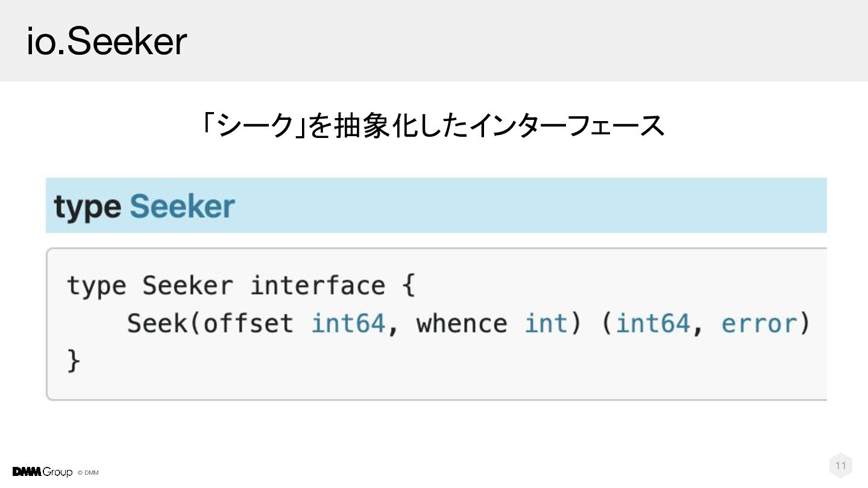This screenshot has height=488, width=868.
Task: Click the © DMM copyright text
Action: [88, 473]
